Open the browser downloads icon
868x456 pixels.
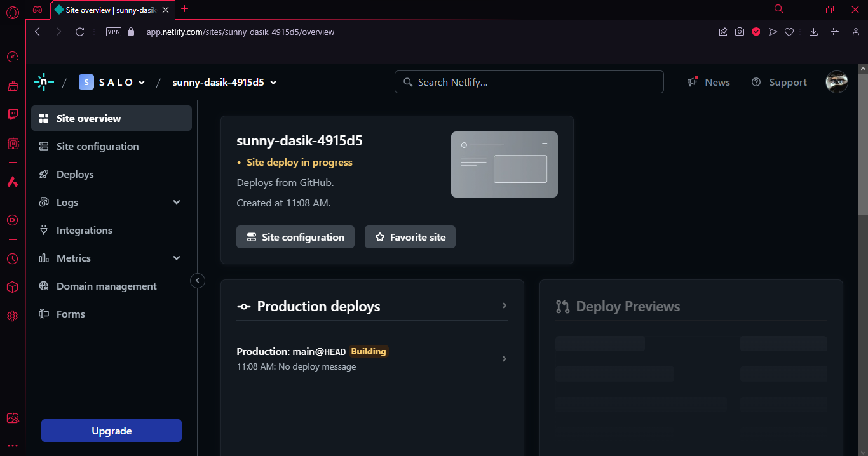click(x=813, y=32)
